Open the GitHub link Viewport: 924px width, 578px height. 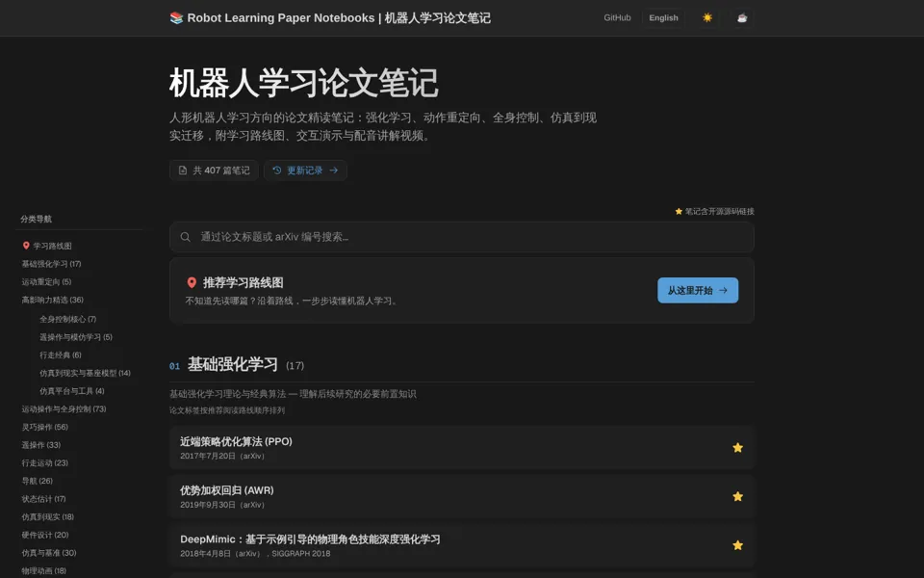[617, 17]
